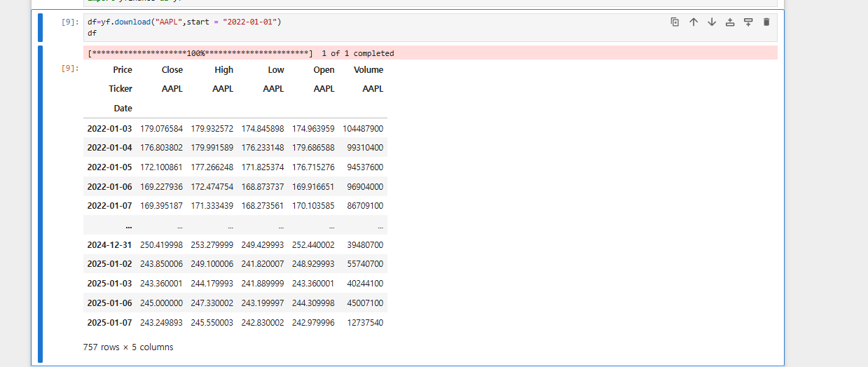
Task: Select the 2022-01-06 row date
Action: [x=110, y=187]
